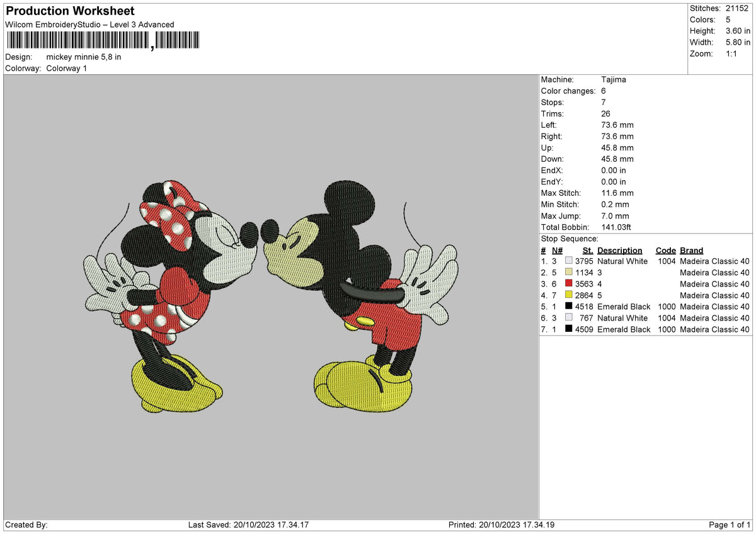Viewport: 756px width, 534px height.
Task: Select the 'Color changes:' label
Action: [x=568, y=91]
